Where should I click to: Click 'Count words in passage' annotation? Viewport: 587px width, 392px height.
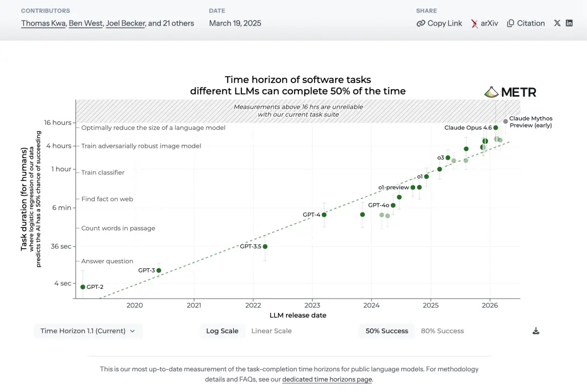(x=118, y=228)
